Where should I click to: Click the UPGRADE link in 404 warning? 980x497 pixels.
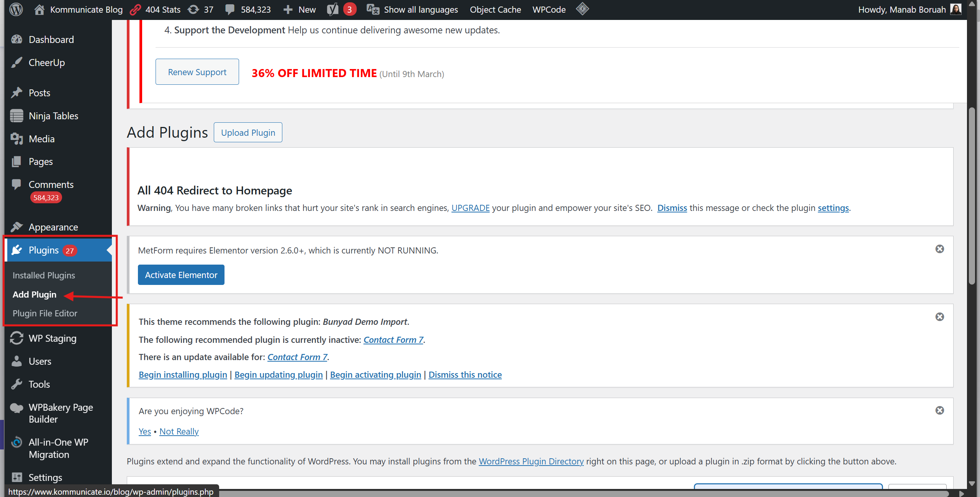(x=470, y=207)
